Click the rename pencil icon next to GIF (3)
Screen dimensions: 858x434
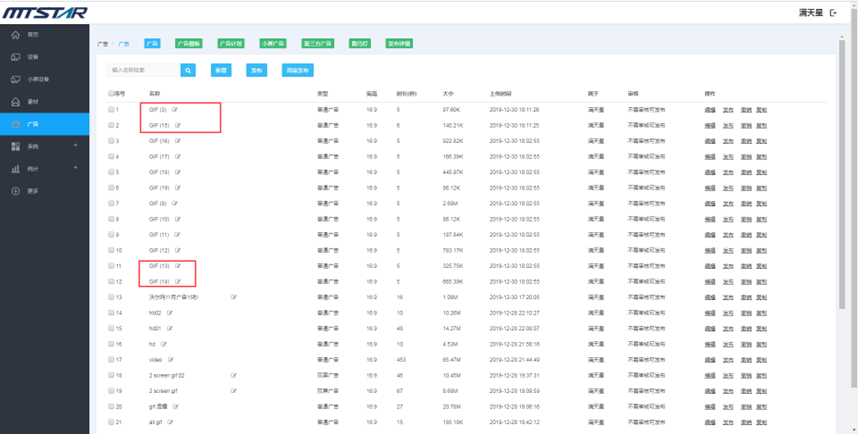click(x=176, y=109)
